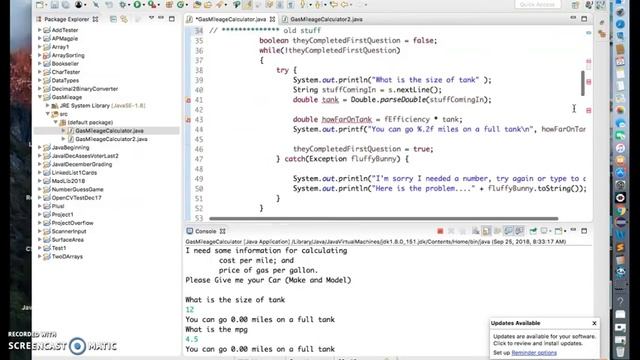
Task: Click Link with Editor in Package Explorer
Action: coord(124,19)
